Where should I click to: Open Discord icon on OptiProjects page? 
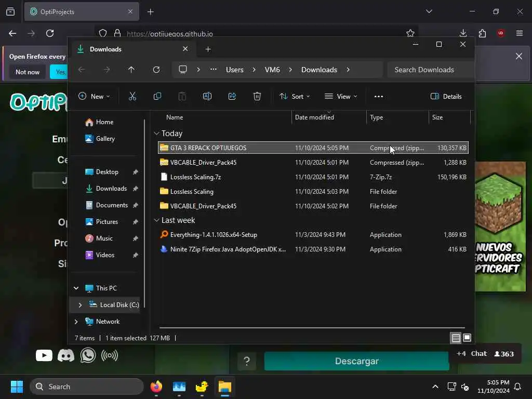pos(66,355)
